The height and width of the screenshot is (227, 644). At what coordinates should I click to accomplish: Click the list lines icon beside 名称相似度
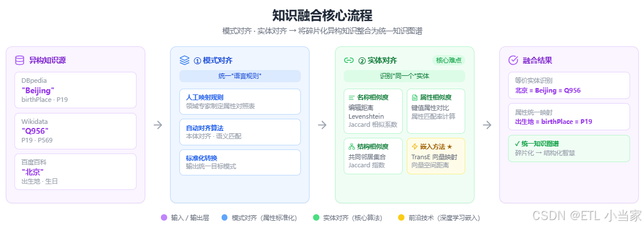[352, 98]
